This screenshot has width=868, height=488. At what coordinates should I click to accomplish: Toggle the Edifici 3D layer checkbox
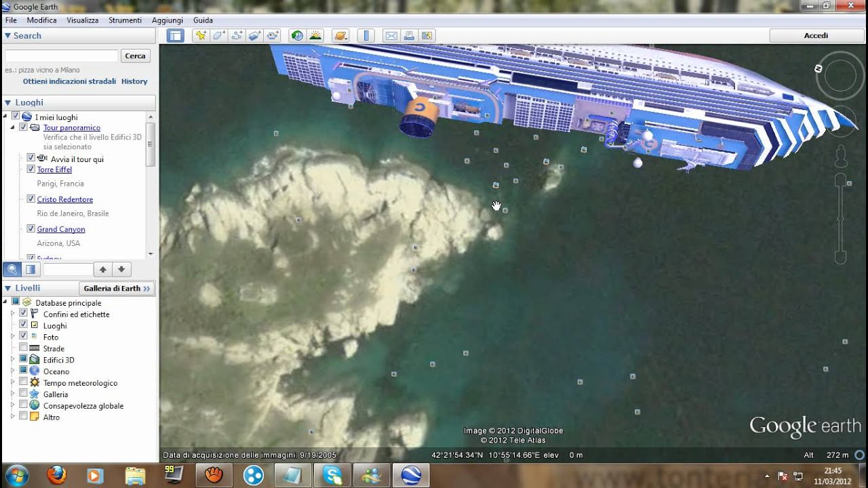(x=24, y=359)
